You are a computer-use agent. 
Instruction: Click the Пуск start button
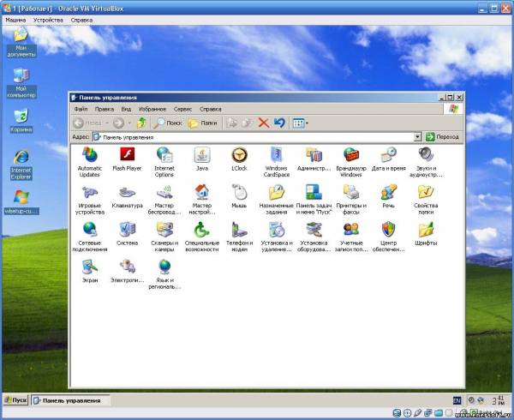point(15,400)
